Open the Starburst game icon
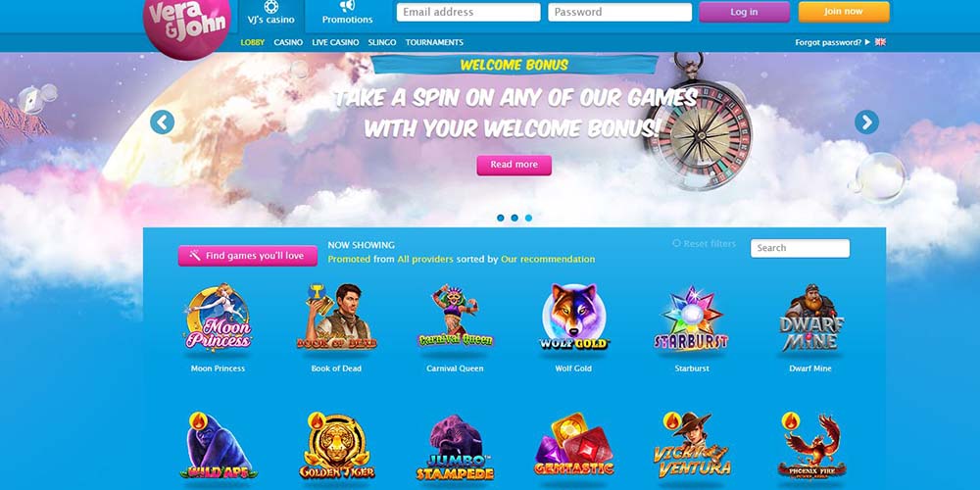Screen dimensions: 980x490 [692, 318]
